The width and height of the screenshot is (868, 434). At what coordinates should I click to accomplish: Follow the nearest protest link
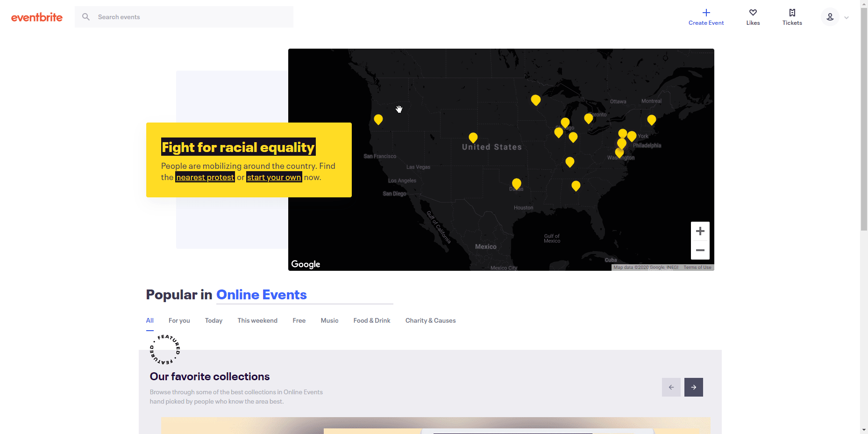pos(205,177)
